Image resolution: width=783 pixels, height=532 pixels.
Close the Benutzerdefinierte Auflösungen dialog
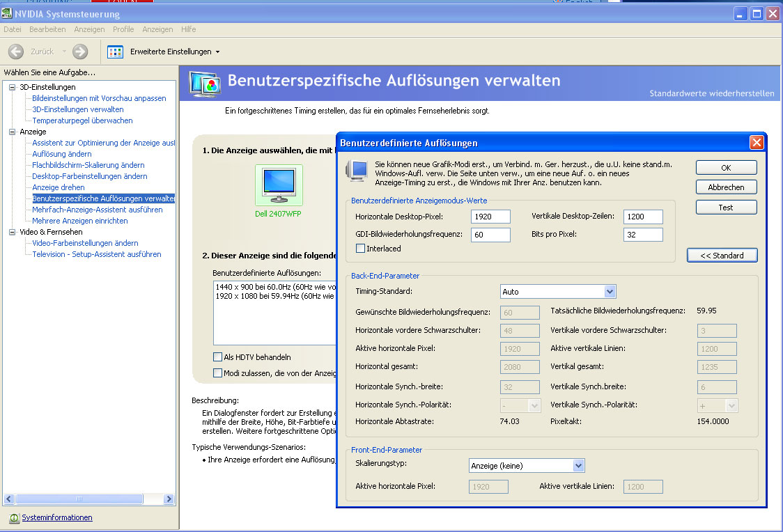tap(757, 143)
